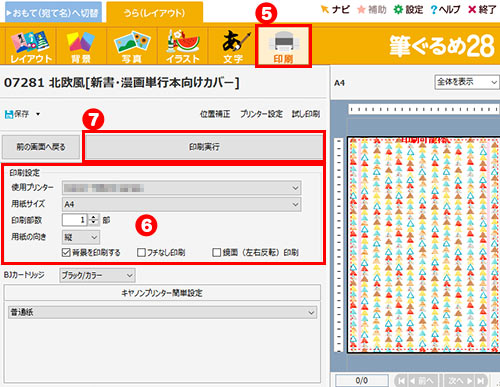Click 前の画面へ戻る button

click(x=41, y=147)
